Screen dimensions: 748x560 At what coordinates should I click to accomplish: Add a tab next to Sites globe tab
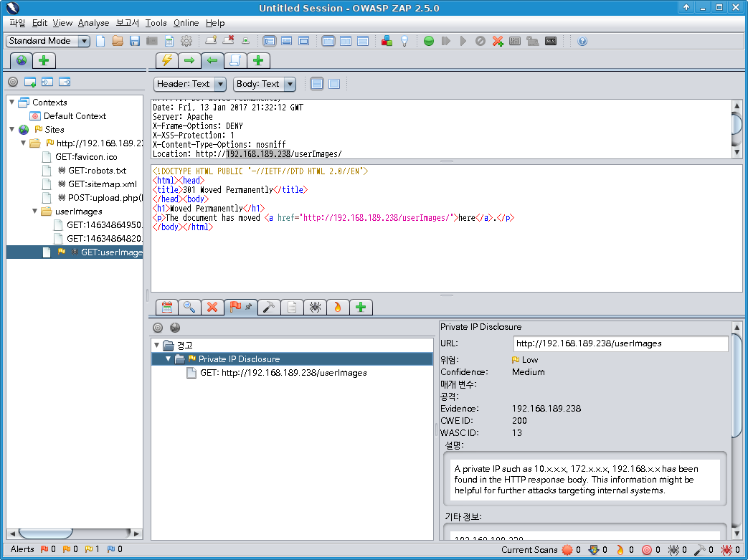(44, 60)
